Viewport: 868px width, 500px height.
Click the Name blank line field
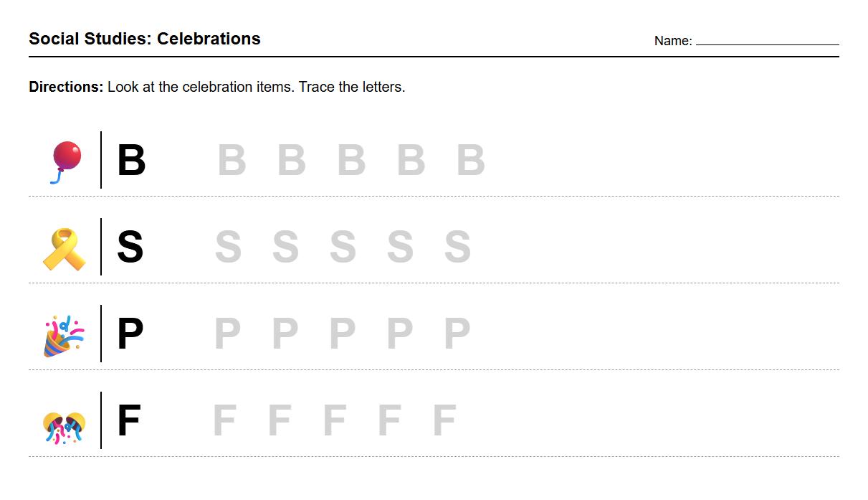point(767,40)
